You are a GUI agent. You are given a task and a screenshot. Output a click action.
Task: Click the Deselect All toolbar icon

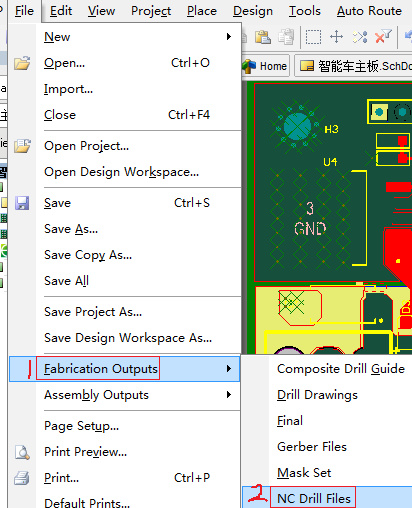360,37
